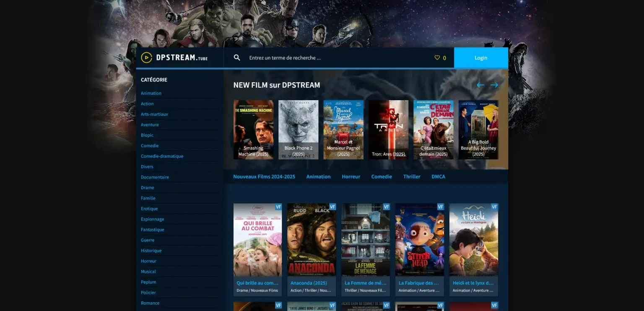The height and width of the screenshot is (311, 644).
Task: Click the Qui brille au com... title link
Action: tap(257, 283)
